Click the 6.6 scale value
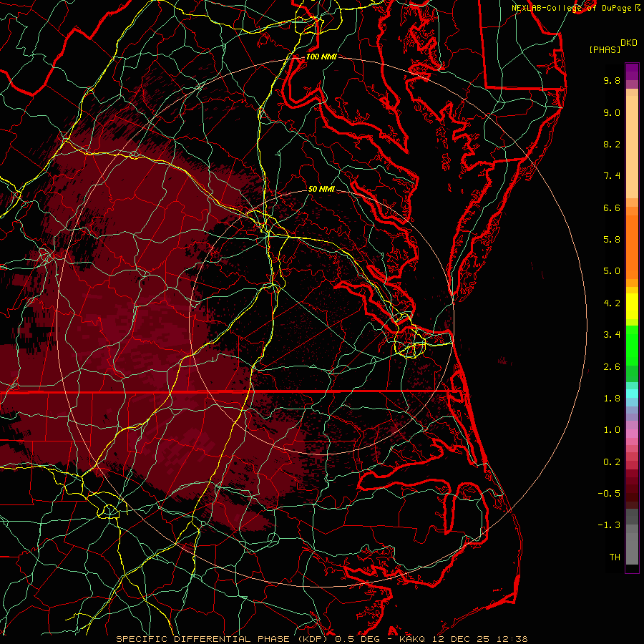This screenshot has width=644, height=644. tap(612, 208)
